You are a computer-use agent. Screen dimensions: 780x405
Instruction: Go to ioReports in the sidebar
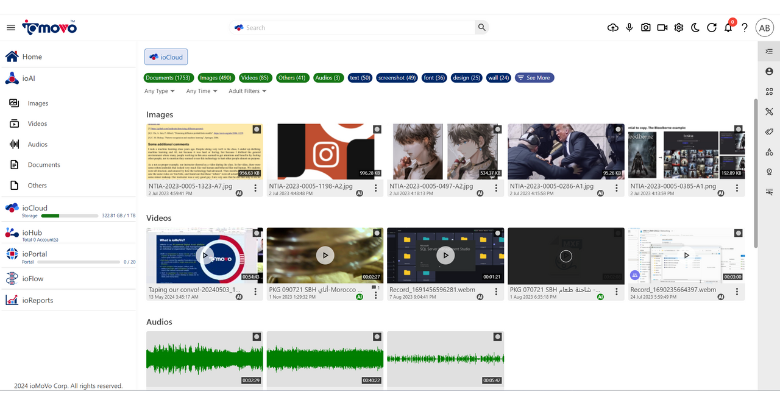(x=37, y=300)
